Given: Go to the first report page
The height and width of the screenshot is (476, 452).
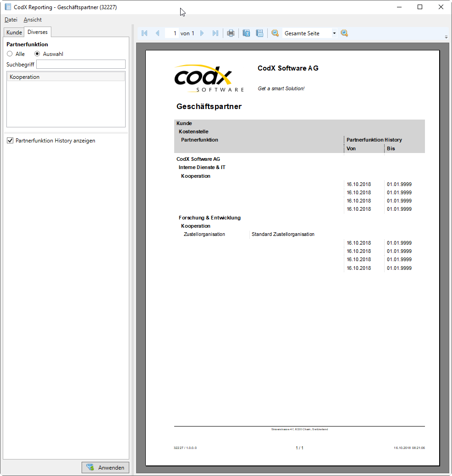Looking at the screenshot, I should point(144,33).
